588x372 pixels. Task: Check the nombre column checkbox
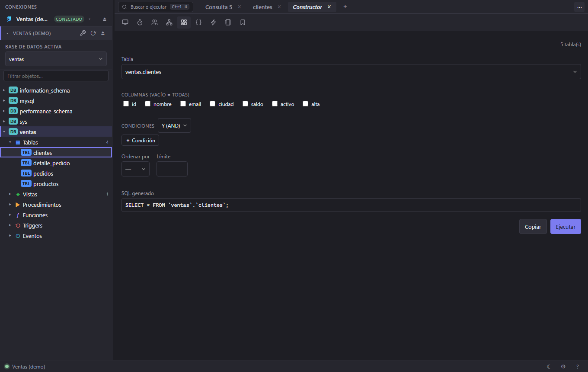148,104
